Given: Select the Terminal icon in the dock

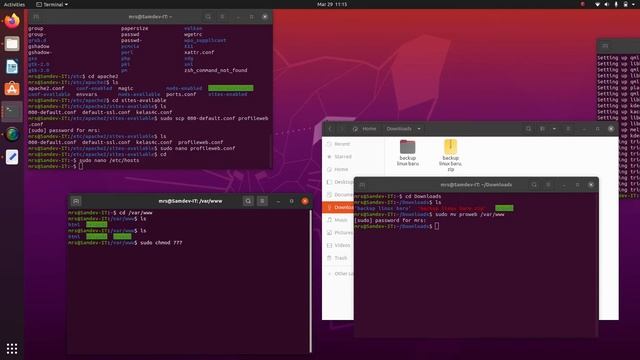Looking at the screenshot, I should pos(12,111).
